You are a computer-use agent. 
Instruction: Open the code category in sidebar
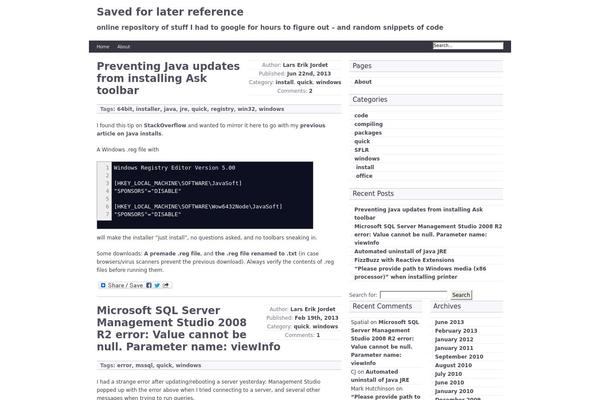click(x=361, y=116)
